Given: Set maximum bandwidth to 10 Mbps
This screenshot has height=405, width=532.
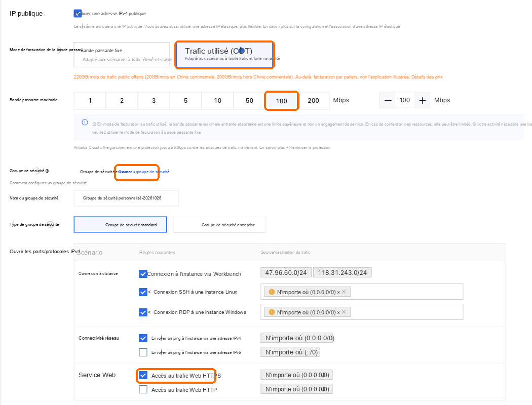Looking at the screenshot, I should [217, 101].
